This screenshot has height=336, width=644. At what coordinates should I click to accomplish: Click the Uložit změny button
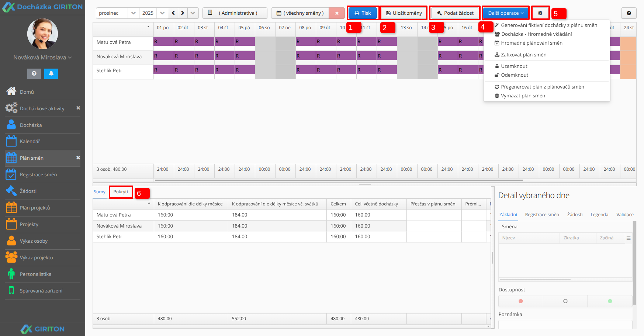404,13
